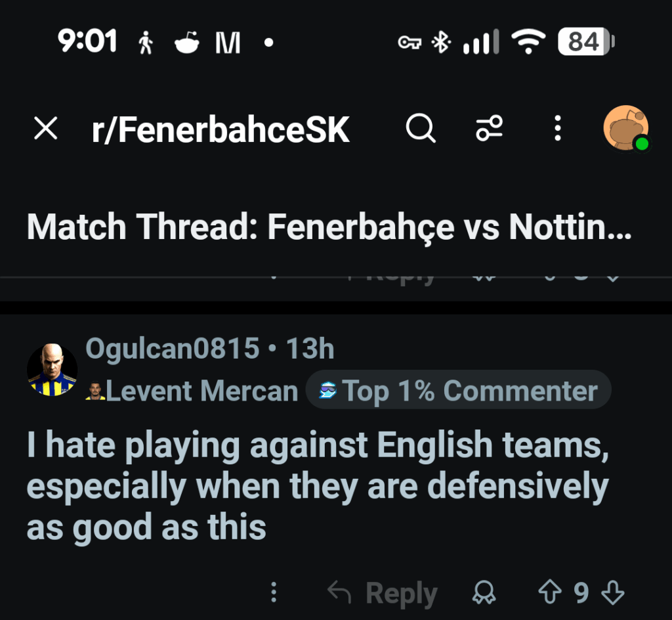Give an award to the comment
Screen dimensions: 672x620
485,592
